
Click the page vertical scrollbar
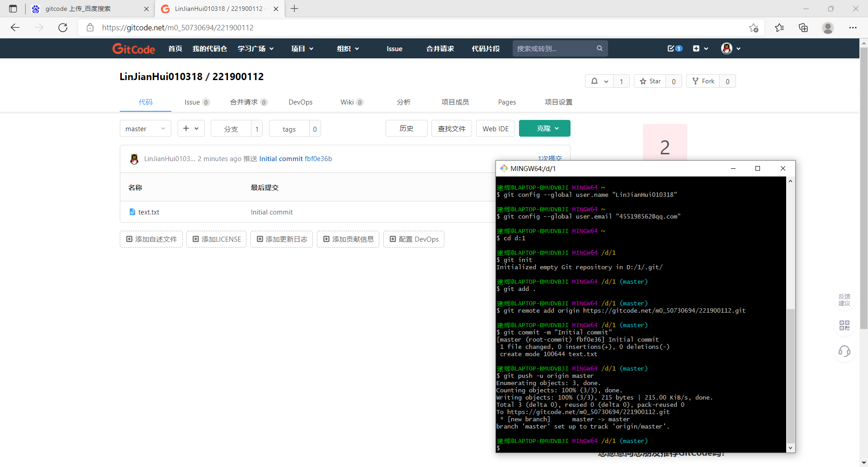click(x=863, y=188)
